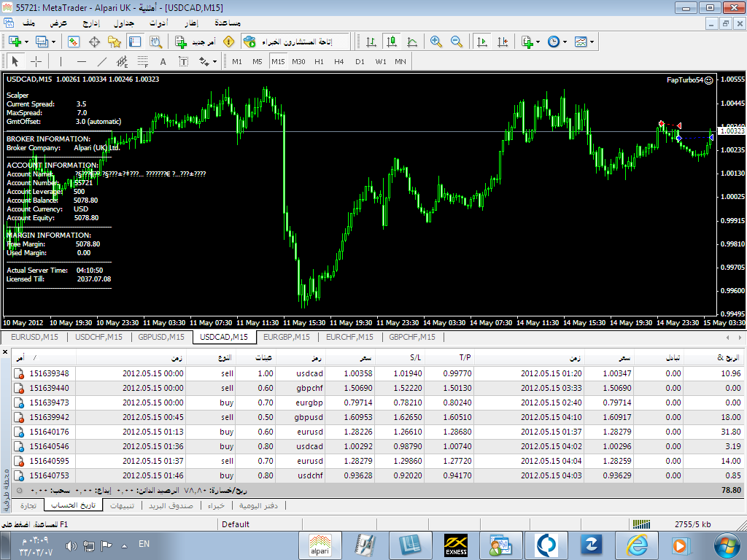Launch Internet Explorer from taskbar

click(637, 545)
